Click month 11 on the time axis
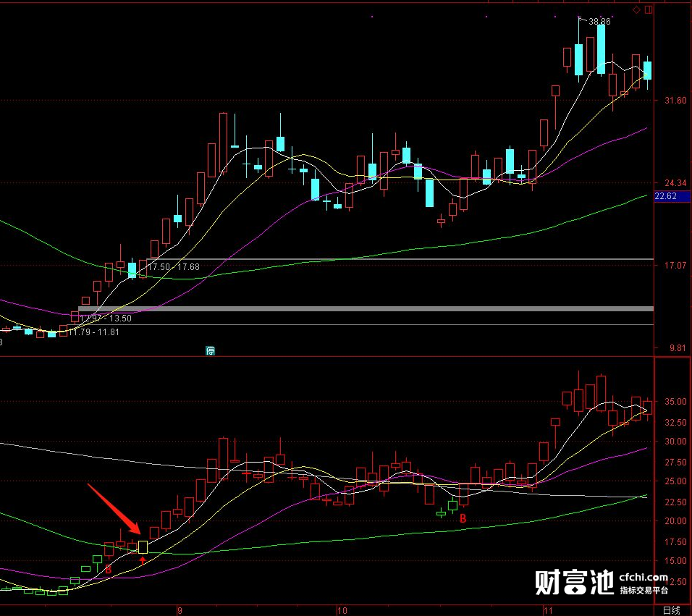This screenshot has width=692, height=616. click(x=548, y=611)
